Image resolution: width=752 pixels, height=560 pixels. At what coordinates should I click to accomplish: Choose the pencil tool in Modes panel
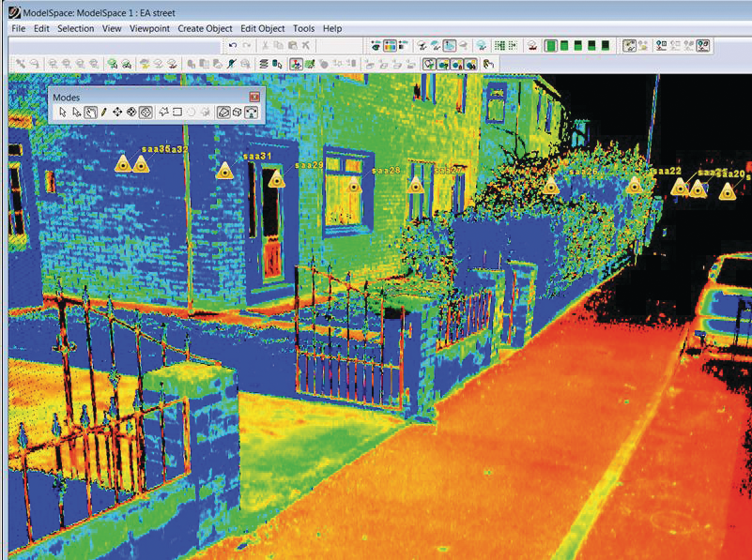pos(103,113)
